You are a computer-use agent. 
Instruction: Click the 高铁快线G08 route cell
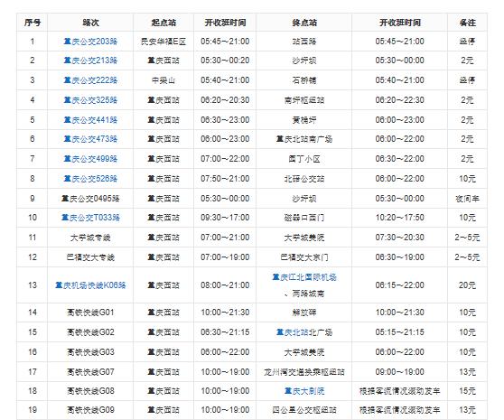90,391
